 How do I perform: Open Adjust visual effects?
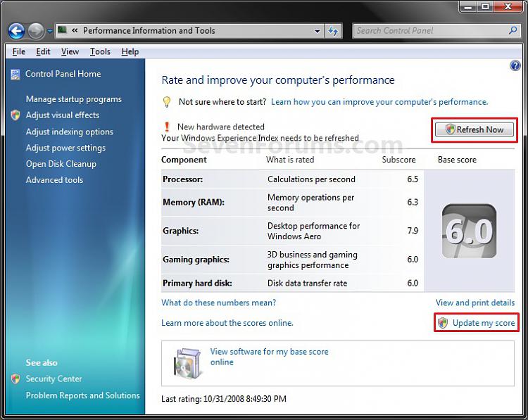63,115
